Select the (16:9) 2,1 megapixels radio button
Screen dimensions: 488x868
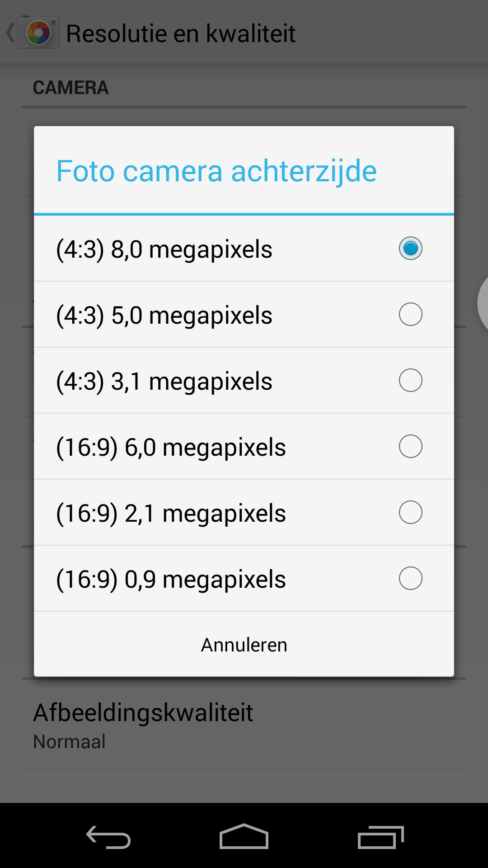click(x=410, y=512)
